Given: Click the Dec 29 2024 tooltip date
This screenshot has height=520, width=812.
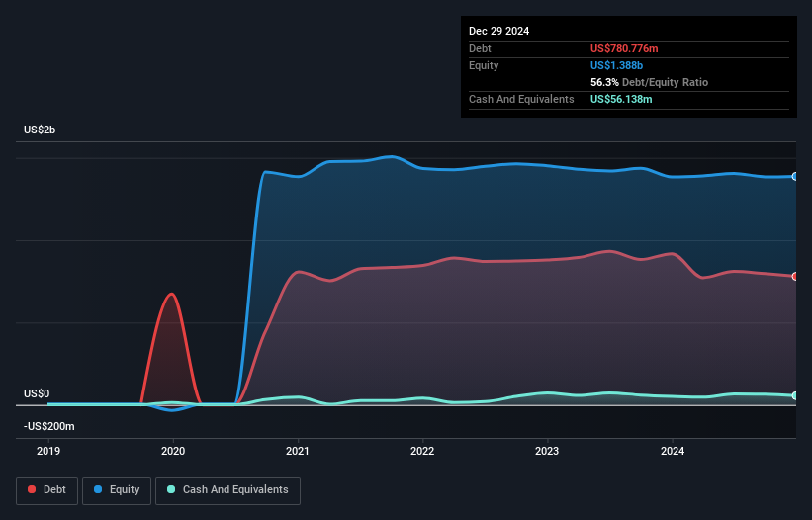Looking at the screenshot, I should pyautogui.click(x=498, y=31).
